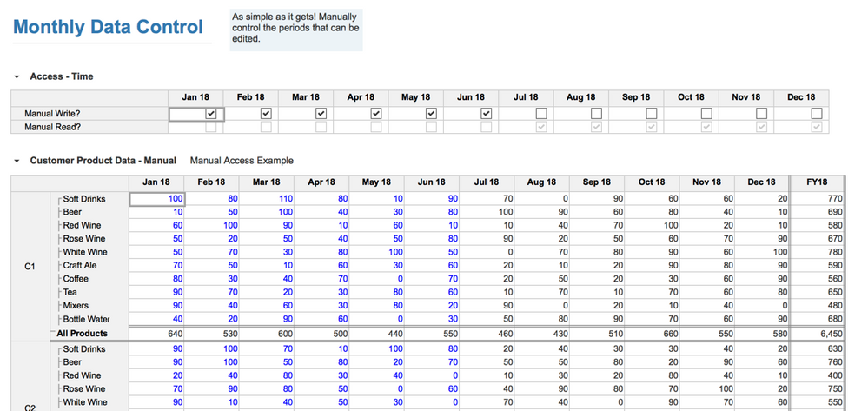Image resolution: width=868 pixels, height=411 pixels.
Task: Select C1 All Products FY18 total cell
Action: click(816, 333)
